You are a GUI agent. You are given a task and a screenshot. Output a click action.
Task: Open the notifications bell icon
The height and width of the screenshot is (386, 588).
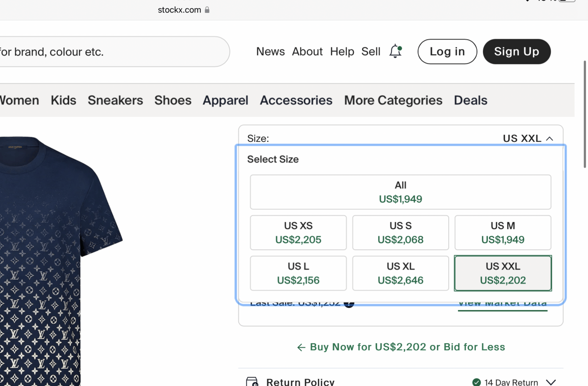tap(395, 51)
